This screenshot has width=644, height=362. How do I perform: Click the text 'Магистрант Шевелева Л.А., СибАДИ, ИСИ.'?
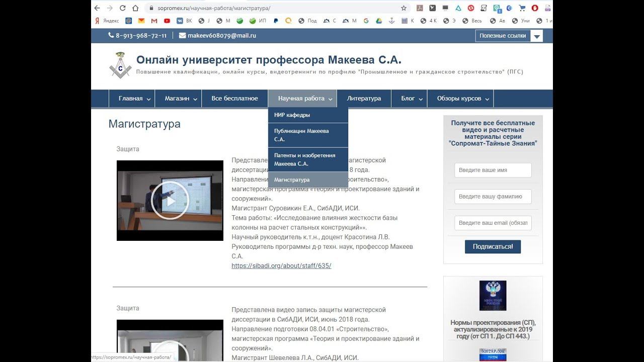pyautogui.click(x=295, y=357)
